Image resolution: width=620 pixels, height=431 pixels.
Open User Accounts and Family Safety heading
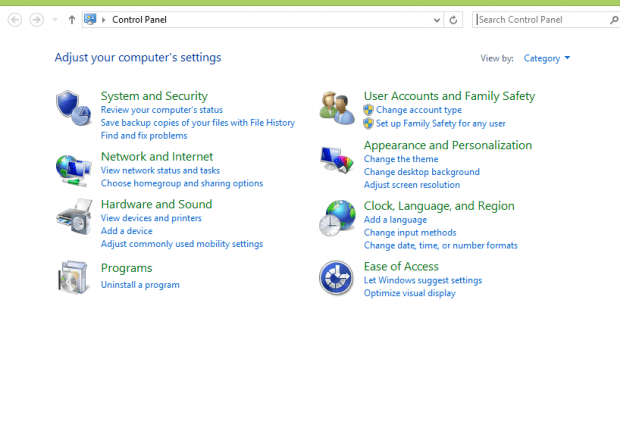(449, 96)
